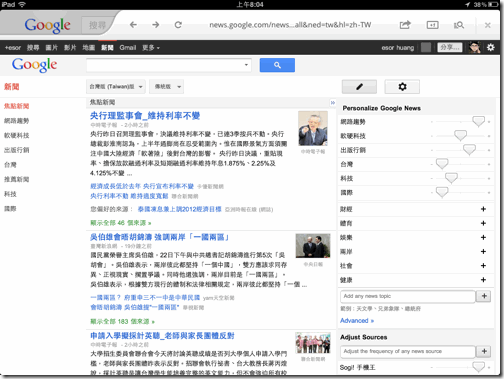Select 焦點新聞 in left sidebar
The image size is (504, 379).
[x=17, y=106]
